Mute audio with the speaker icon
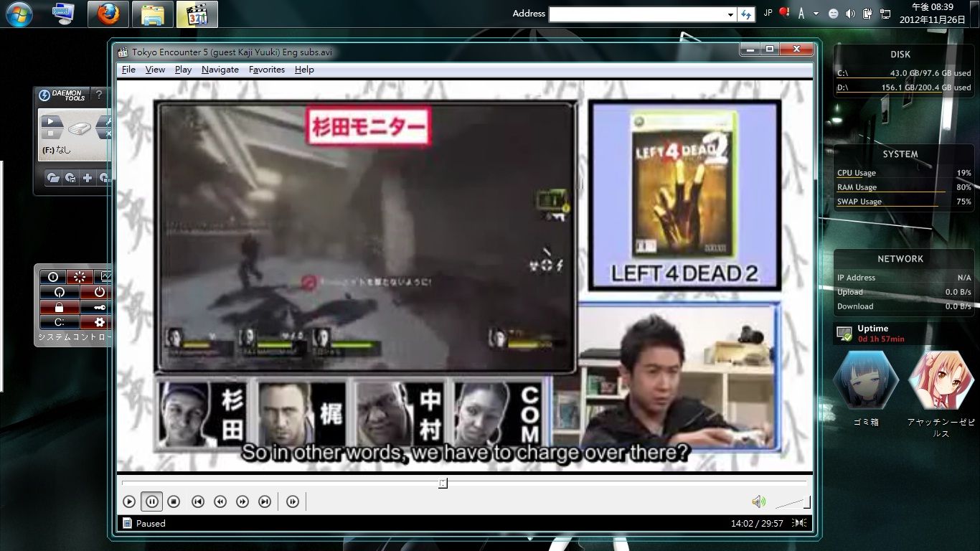This screenshot has height=551, width=980. coord(758,501)
